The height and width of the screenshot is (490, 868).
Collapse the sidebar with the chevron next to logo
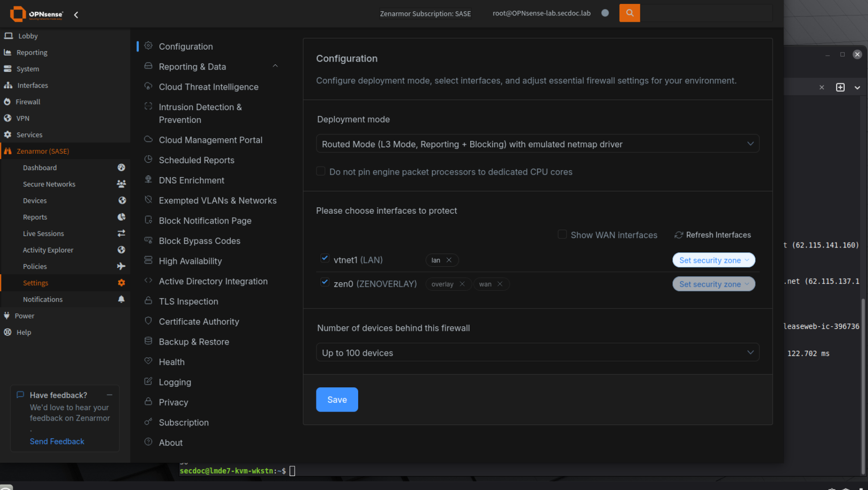(x=76, y=15)
